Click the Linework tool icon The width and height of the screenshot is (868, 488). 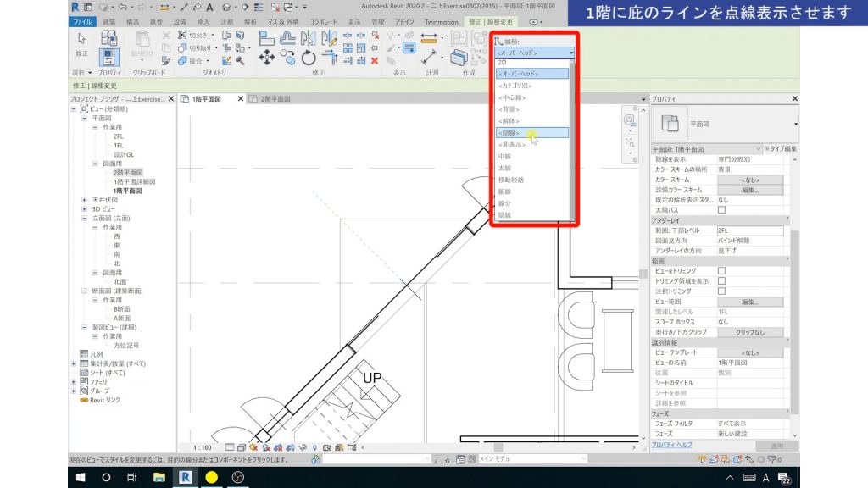click(409, 48)
